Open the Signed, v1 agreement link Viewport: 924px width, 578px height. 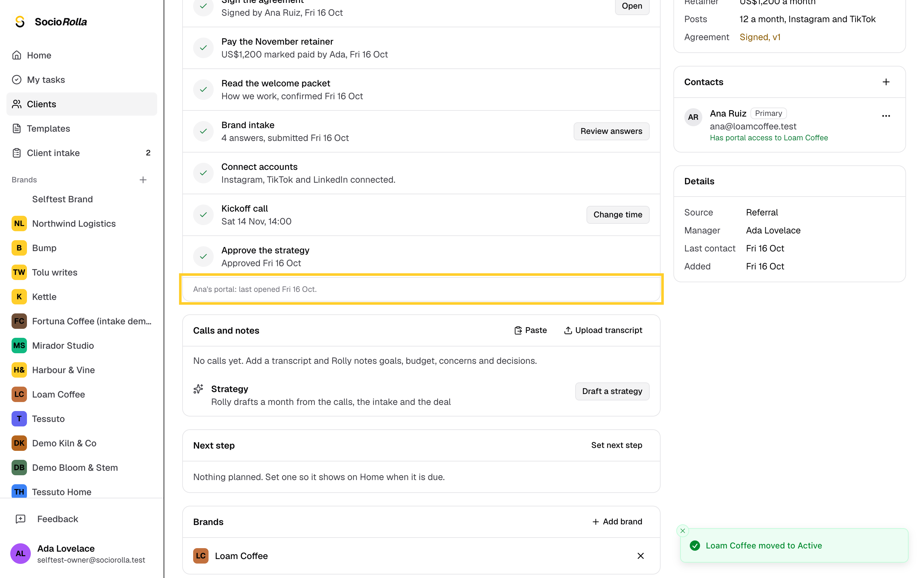click(760, 37)
